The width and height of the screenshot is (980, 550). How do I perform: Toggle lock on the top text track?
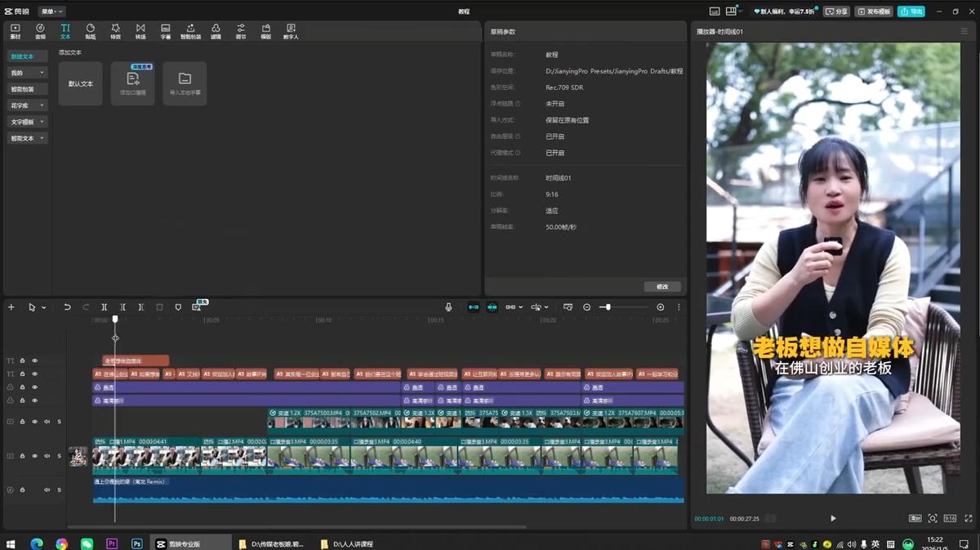click(x=22, y=360)
